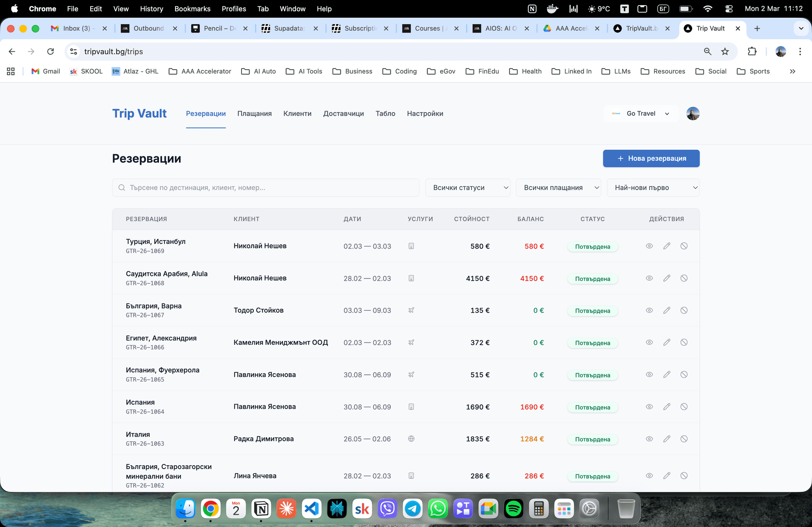812x527 pixels.
Task: Open the Go Travel agency switcher
Action: tap(641, 113)
